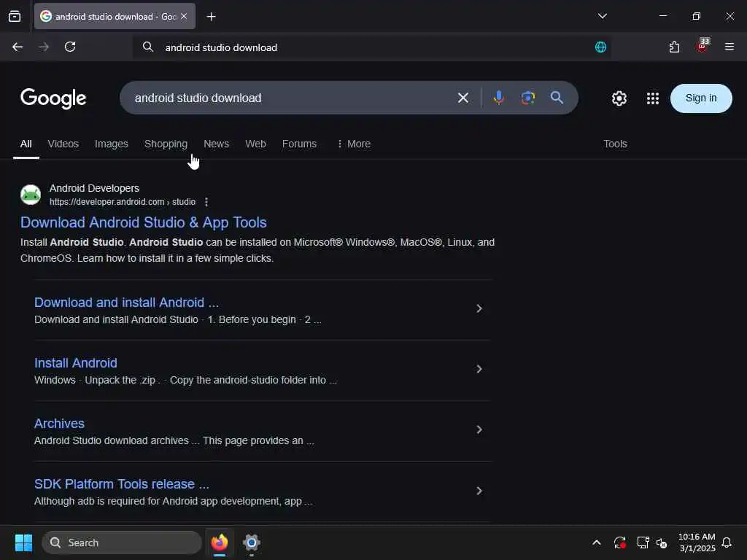Open the Archives sitelink
Screen dimensions: 747x560
(59, 424)
